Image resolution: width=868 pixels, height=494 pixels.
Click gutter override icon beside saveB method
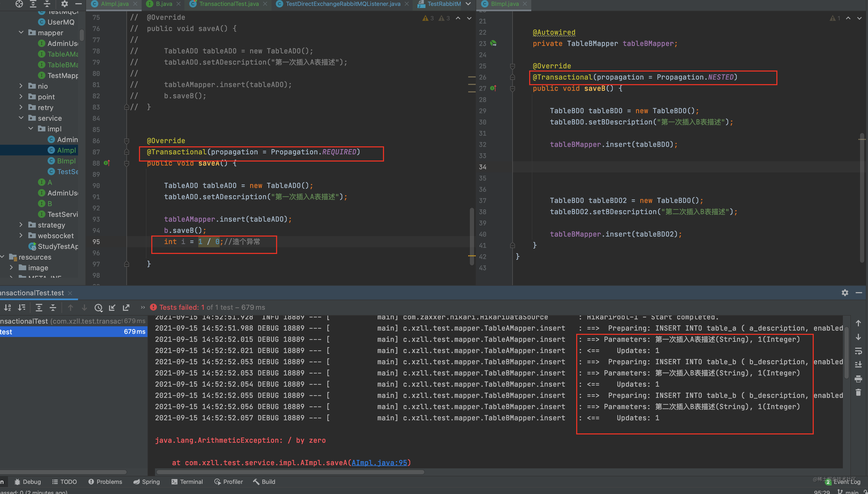click(x=493, y=88)
